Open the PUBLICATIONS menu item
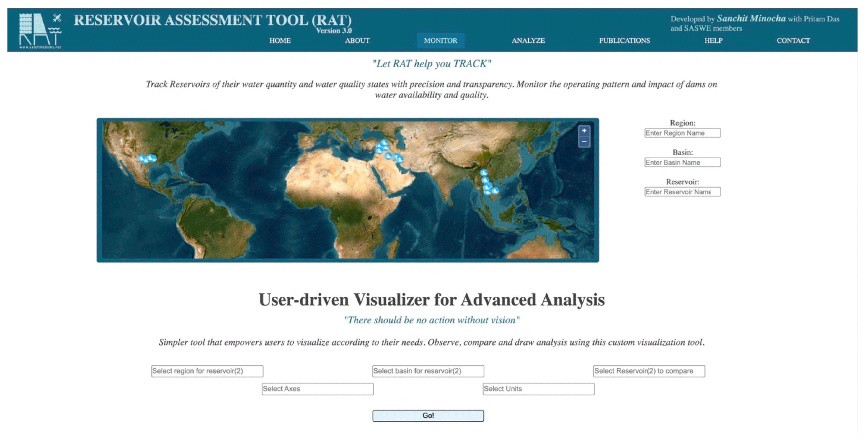 [624, 41]
